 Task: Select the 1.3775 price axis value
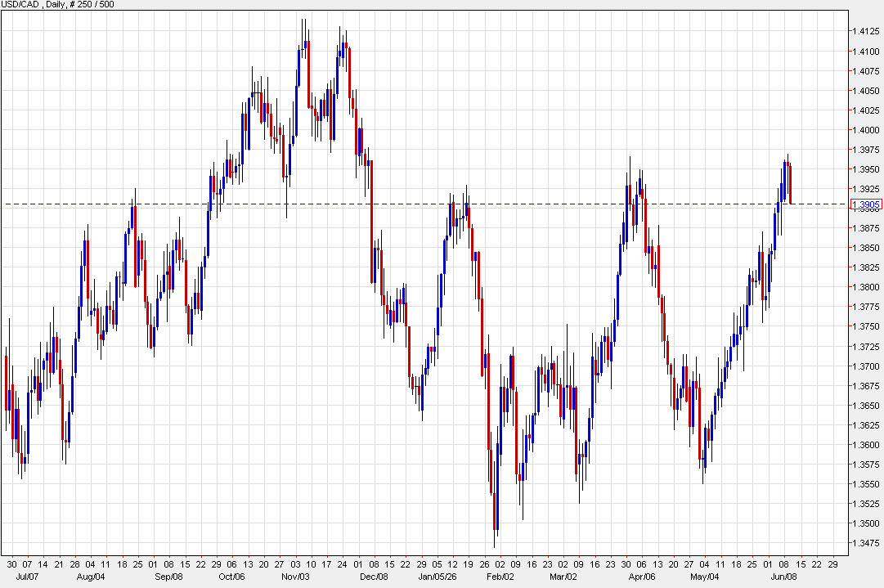click(865, 307)
